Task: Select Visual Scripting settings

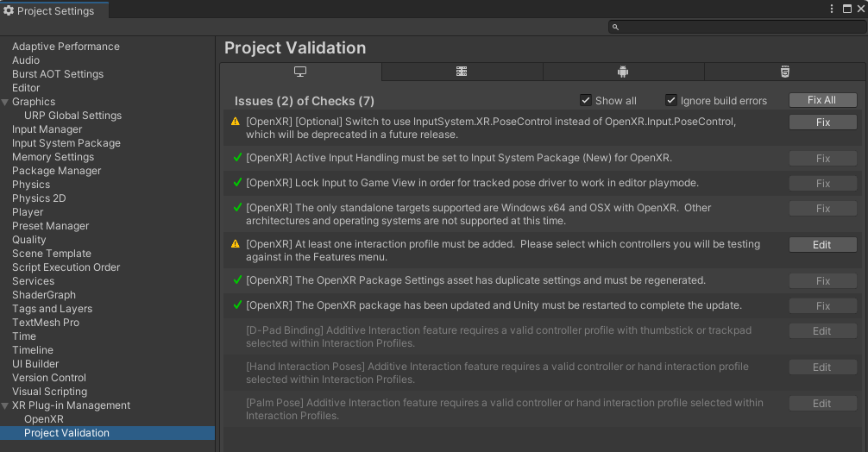Action: pos(50,392)
